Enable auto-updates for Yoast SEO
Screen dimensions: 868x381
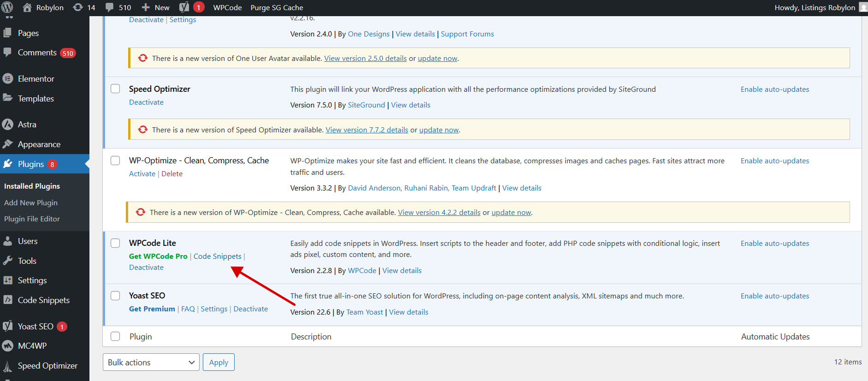(775, 296)
